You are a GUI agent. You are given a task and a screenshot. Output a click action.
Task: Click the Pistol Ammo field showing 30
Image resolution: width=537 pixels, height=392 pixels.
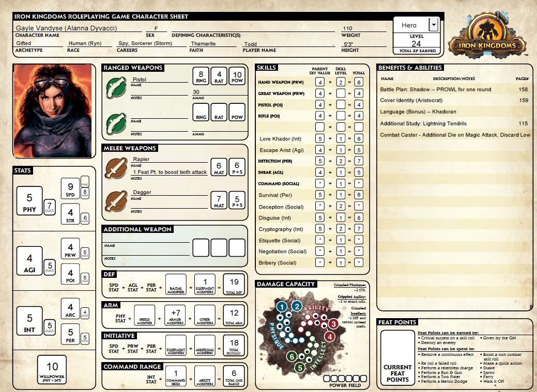[x=220, y=92]
